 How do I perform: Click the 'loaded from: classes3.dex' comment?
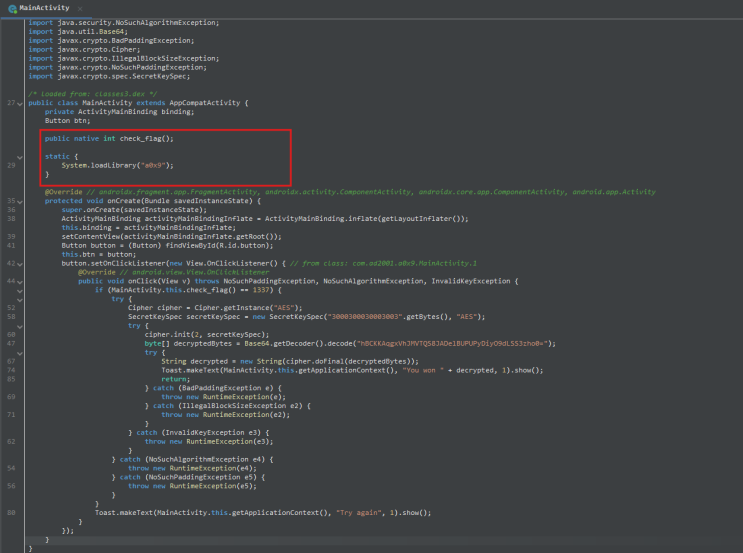click(x=92, y=94)
